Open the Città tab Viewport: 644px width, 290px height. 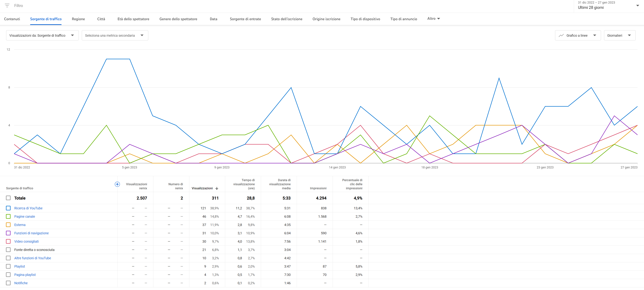tap(101, 19)
